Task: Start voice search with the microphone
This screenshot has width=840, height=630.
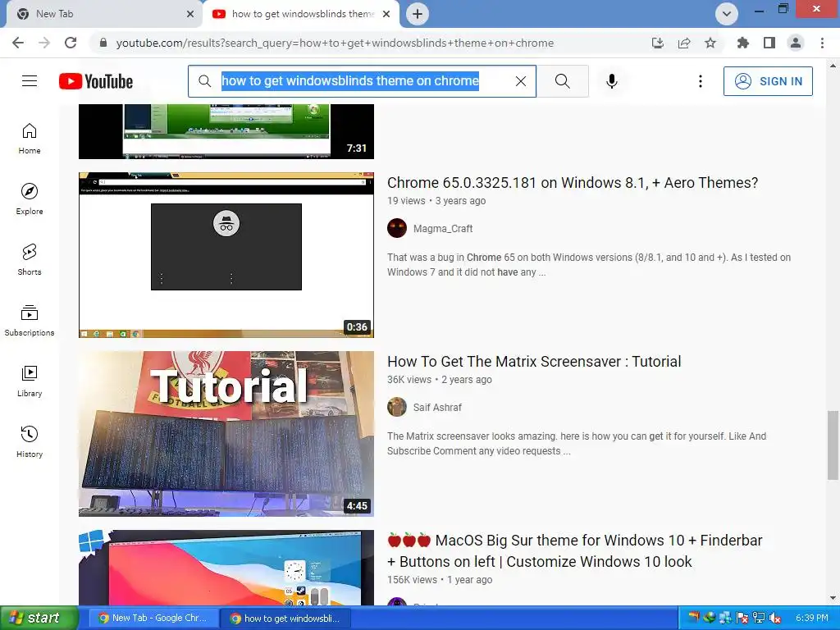Action: (612, 81)
